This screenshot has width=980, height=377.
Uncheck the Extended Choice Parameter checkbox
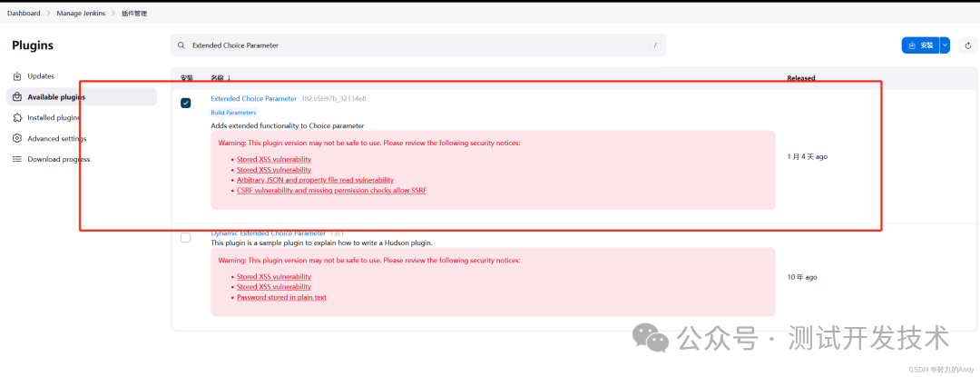pyautogui.click(x=186, y=103)
